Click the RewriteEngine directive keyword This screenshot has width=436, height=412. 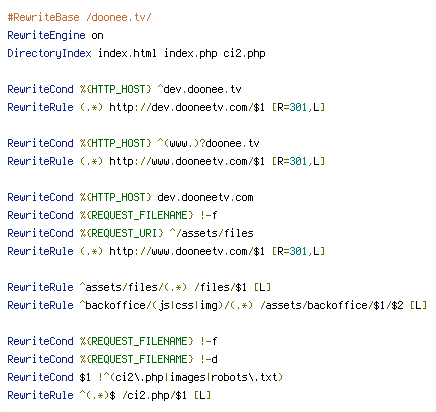point(46,35)
